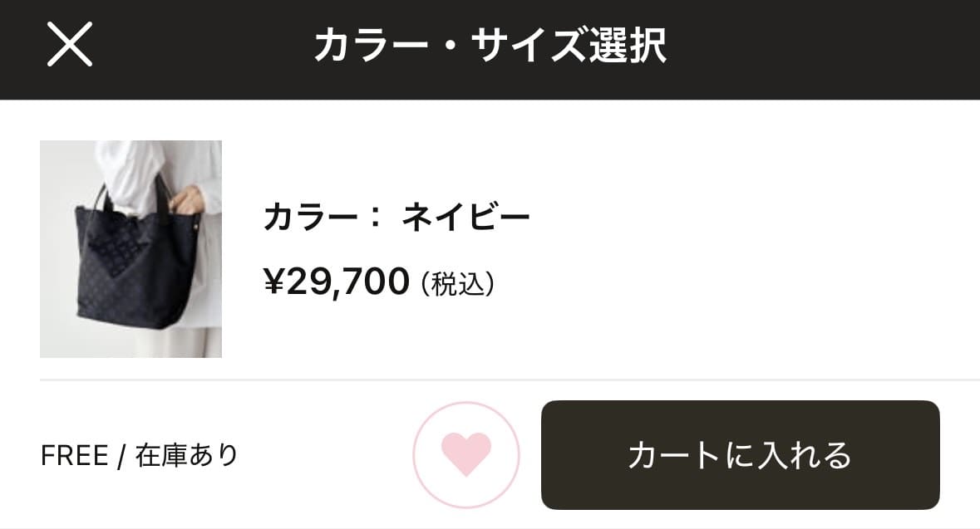Toggle the wishlist heart for FREE size
Screen dimensions: 980x529
[466, 455]
